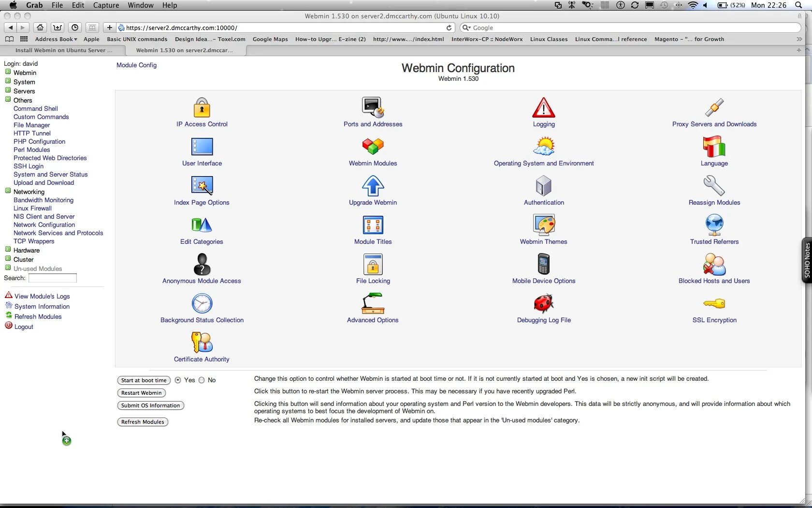The image size is (812, 508).
Task: Open the Reassign Modules wrench icon
Action: click(714, 186)
